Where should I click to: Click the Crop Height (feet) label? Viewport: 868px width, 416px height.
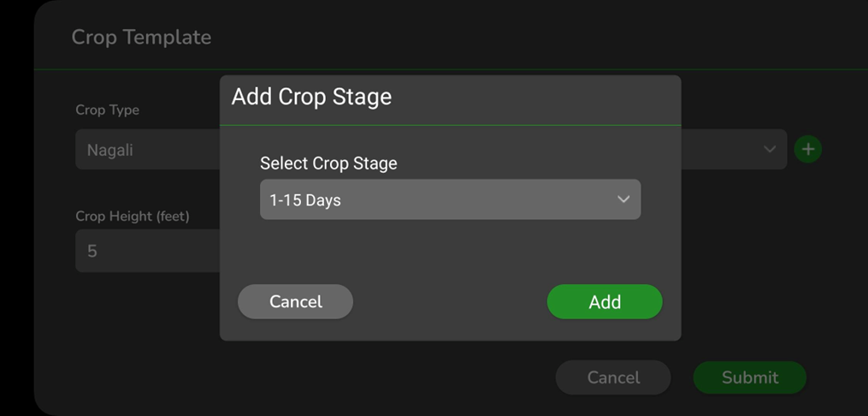coord(133,217)
